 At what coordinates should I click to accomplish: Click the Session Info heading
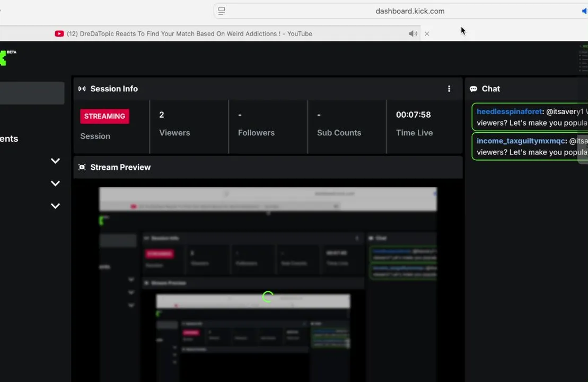[x=114, y=89]
